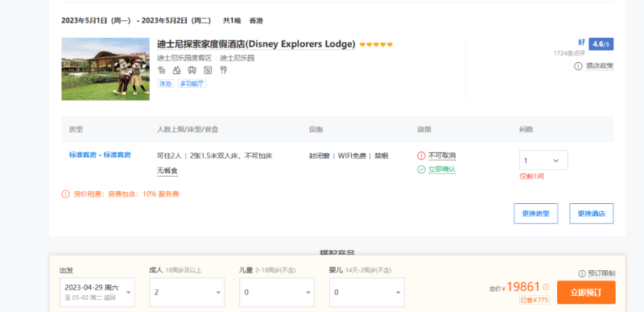Click the orange info icon before 房价税费

point(65,194)
